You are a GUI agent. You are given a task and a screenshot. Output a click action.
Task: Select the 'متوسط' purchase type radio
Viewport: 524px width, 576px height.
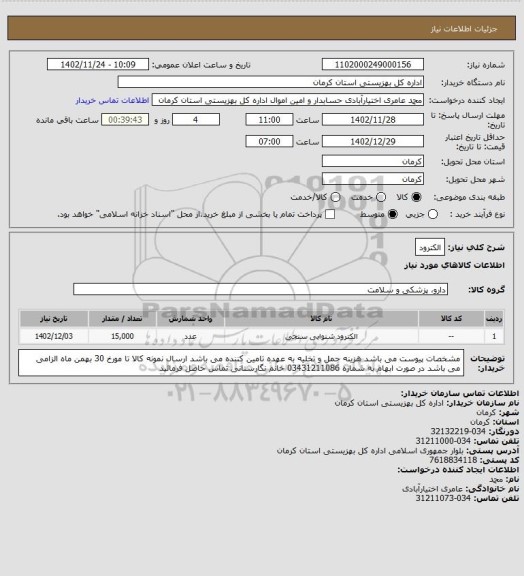click(x=393, y=214)
